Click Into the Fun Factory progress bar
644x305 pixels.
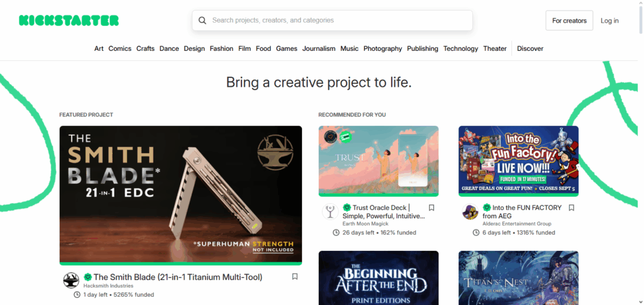[x=519, y=195]
